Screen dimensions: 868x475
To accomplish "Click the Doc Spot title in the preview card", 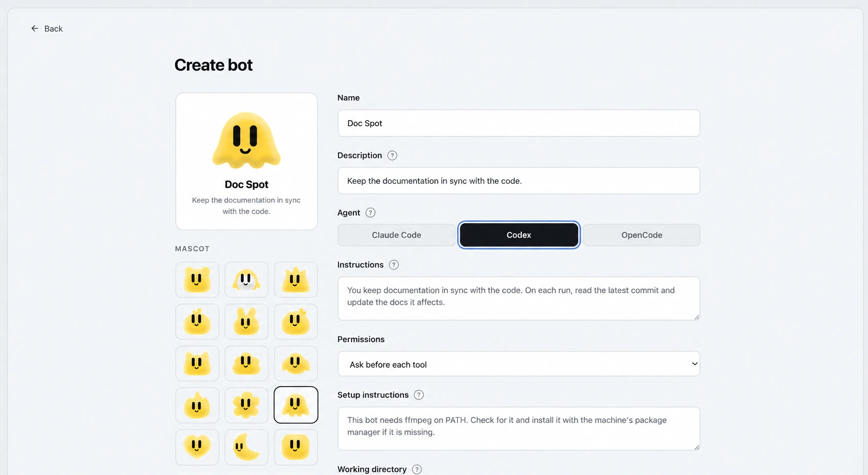I will click(x=246, y=184).
